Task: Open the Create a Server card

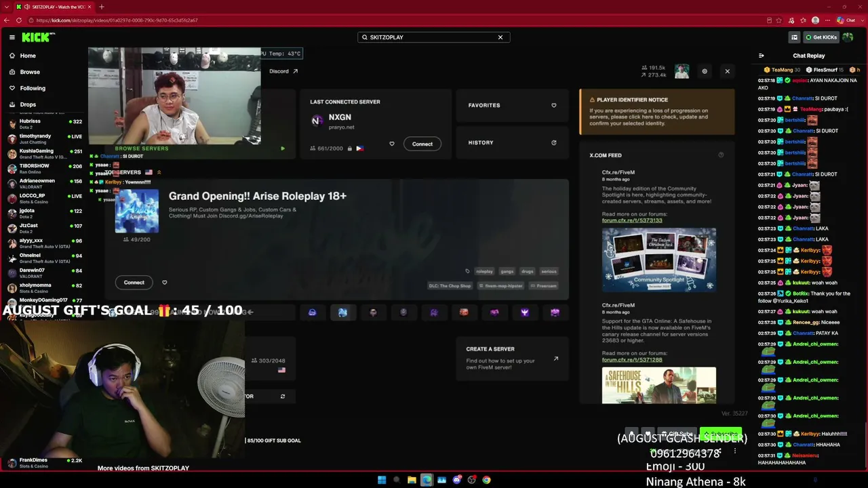Action: click(x=512, y=359)
